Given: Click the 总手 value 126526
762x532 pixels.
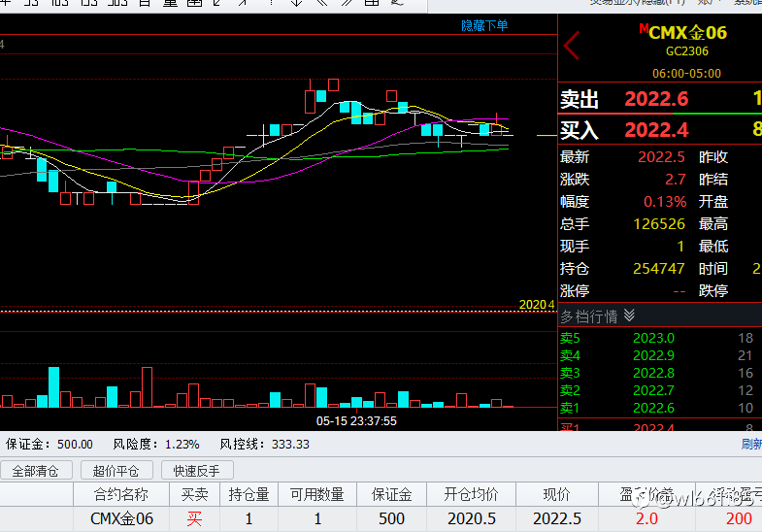Looking at the screenshot, I should pyautogui.click(x=659, y=224).
